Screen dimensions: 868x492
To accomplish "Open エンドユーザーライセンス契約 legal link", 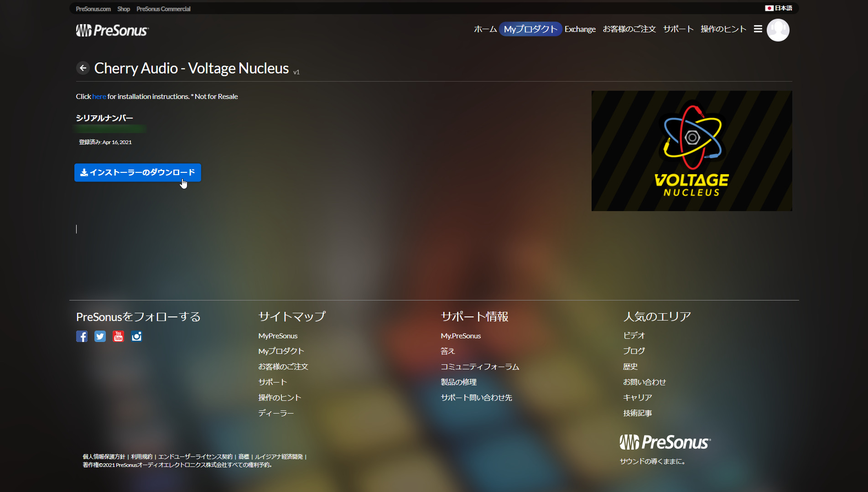I will click(x=195, y=456).
